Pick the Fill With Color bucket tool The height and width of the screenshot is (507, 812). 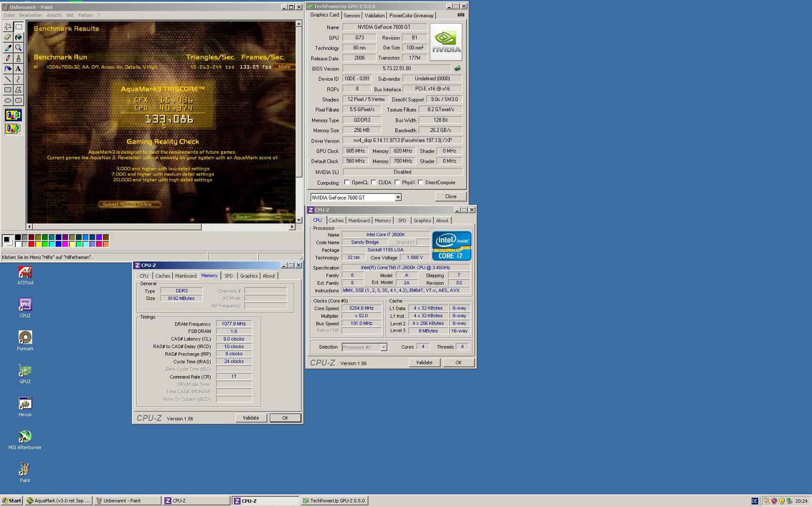point(18,37)
